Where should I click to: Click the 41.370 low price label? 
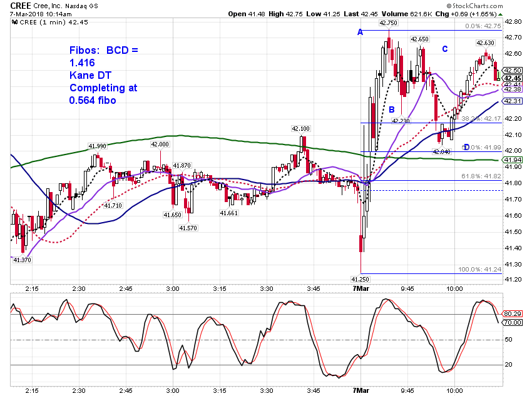click(23, 260)
